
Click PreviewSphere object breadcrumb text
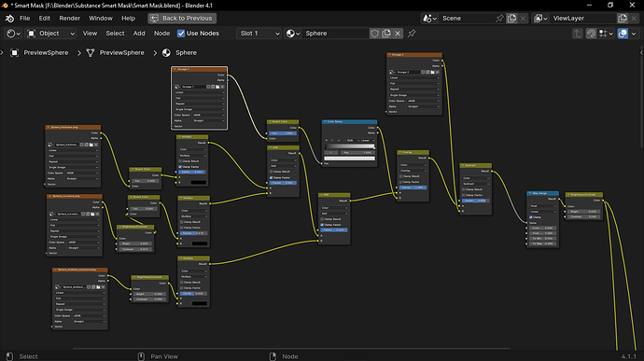46,52
